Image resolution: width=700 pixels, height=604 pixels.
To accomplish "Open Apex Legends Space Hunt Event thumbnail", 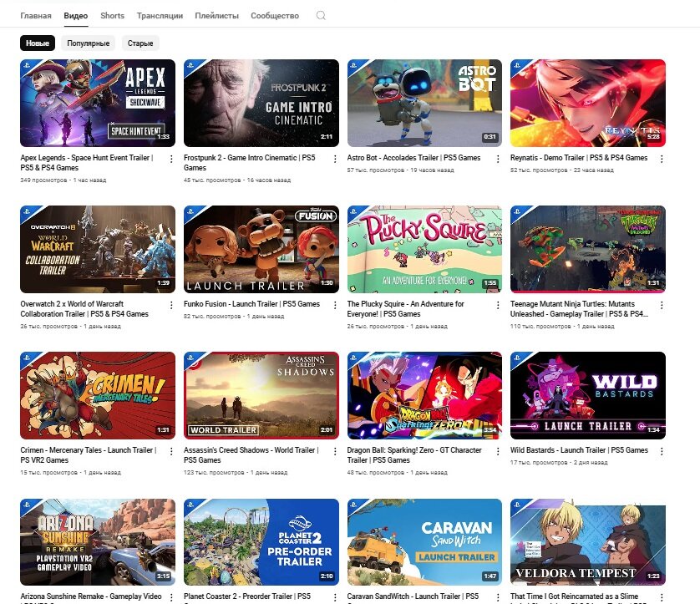I will (98, 103).
